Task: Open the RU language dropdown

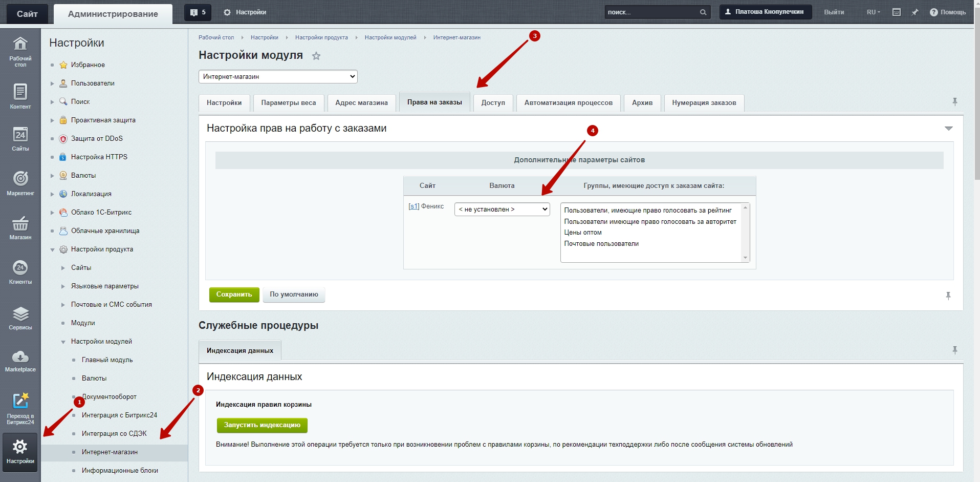Action: click(873, 12)
